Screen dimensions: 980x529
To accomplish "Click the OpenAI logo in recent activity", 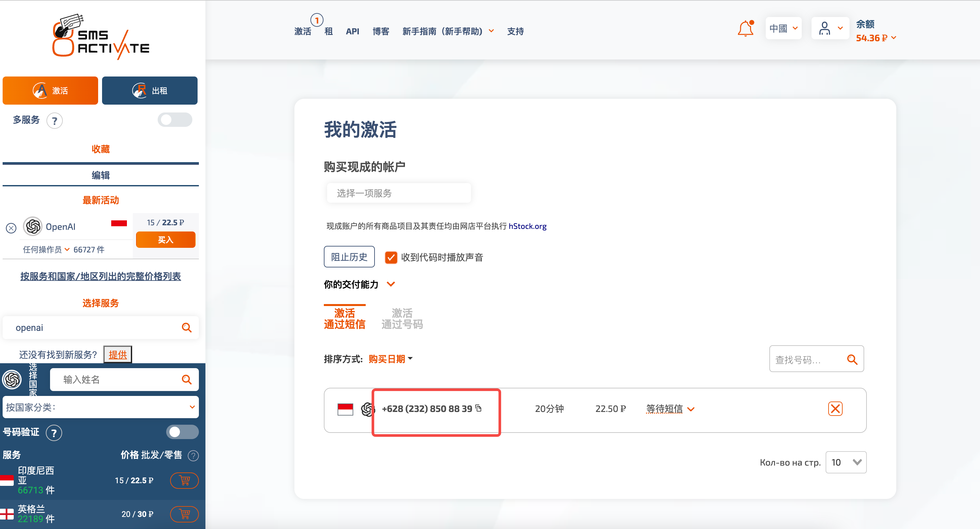I will pyautogui.click(x=33, y=227).
